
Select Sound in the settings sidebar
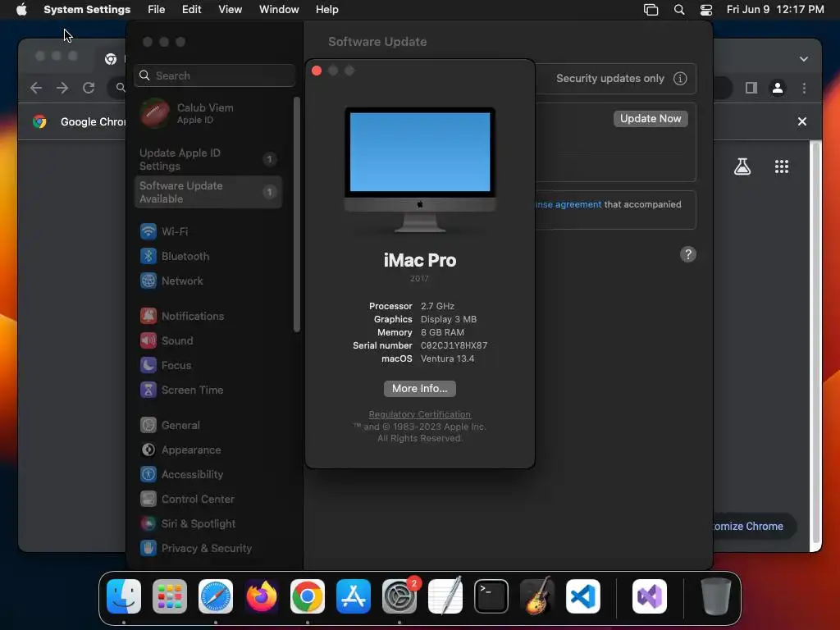point(208,340)
